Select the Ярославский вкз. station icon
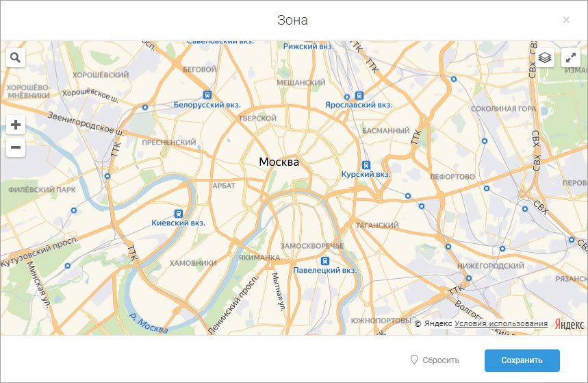 [359, 95]
